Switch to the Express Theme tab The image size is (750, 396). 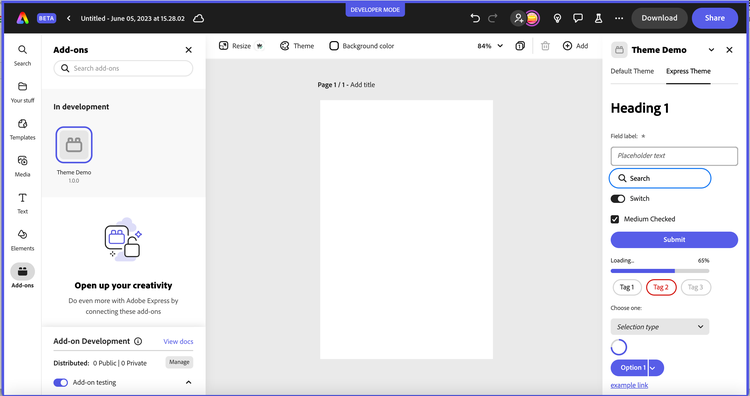tap(688, 71)
